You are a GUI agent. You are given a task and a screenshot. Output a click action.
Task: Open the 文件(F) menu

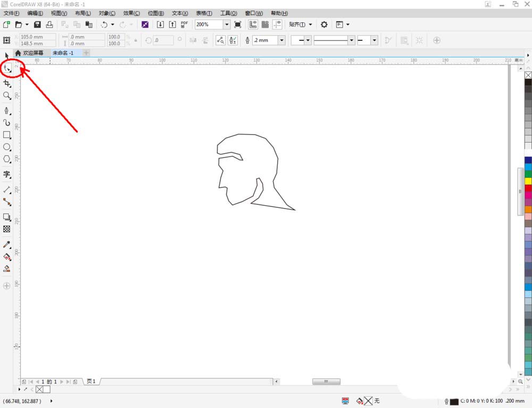click(x=12, y=13)
